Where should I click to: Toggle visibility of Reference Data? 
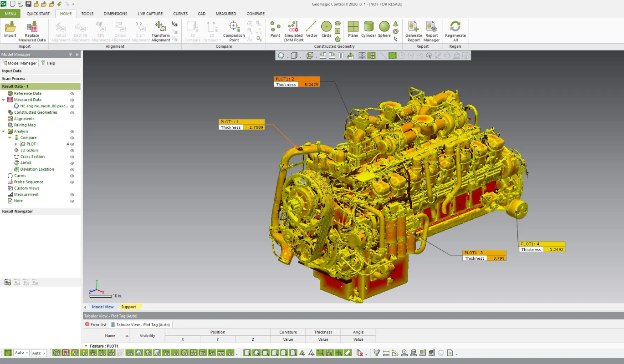72,94
